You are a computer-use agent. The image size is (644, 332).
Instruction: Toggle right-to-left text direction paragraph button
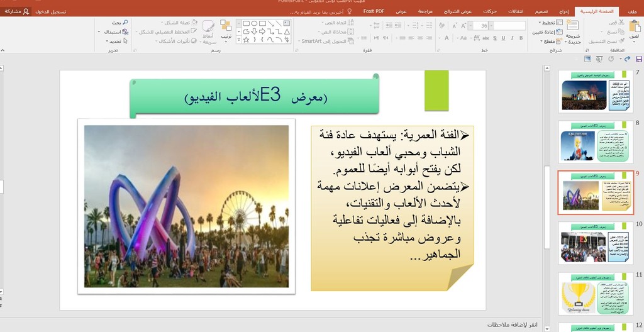(x=386, y=38)
